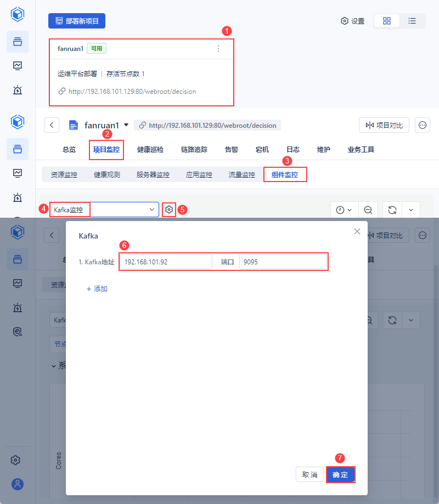Click the user avatar icon in sidebar
The image size is (439, 504).
18,484
